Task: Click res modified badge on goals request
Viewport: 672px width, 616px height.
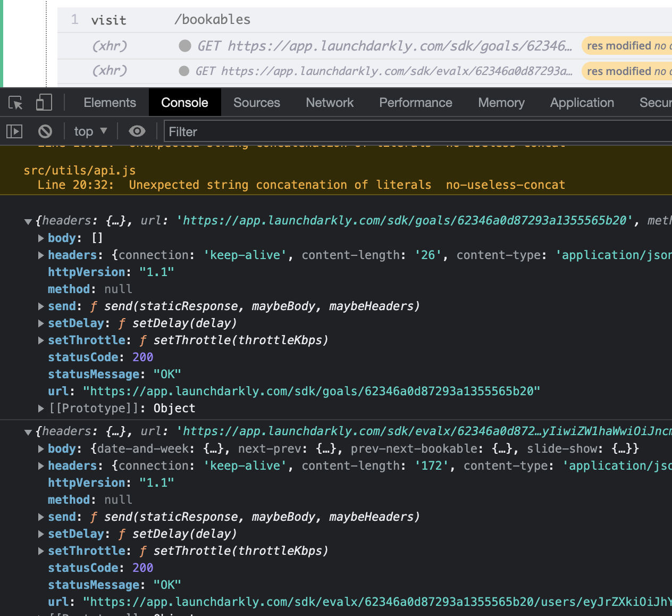Action: pyautogui.click(x=627, y=46)
